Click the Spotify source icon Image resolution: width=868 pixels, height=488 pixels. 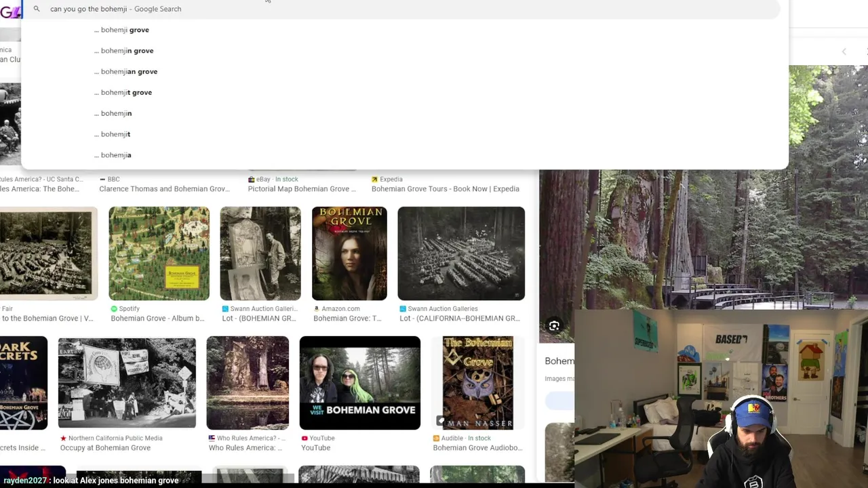point(114,309)
